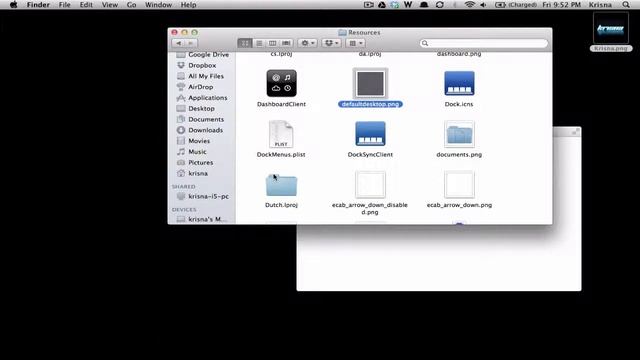Open the Edit menu
640x360 pixels.
[86, 5]
